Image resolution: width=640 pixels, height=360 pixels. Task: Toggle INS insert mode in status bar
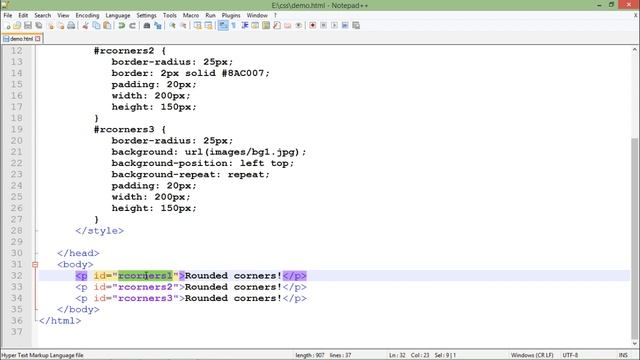click(623, 355)
